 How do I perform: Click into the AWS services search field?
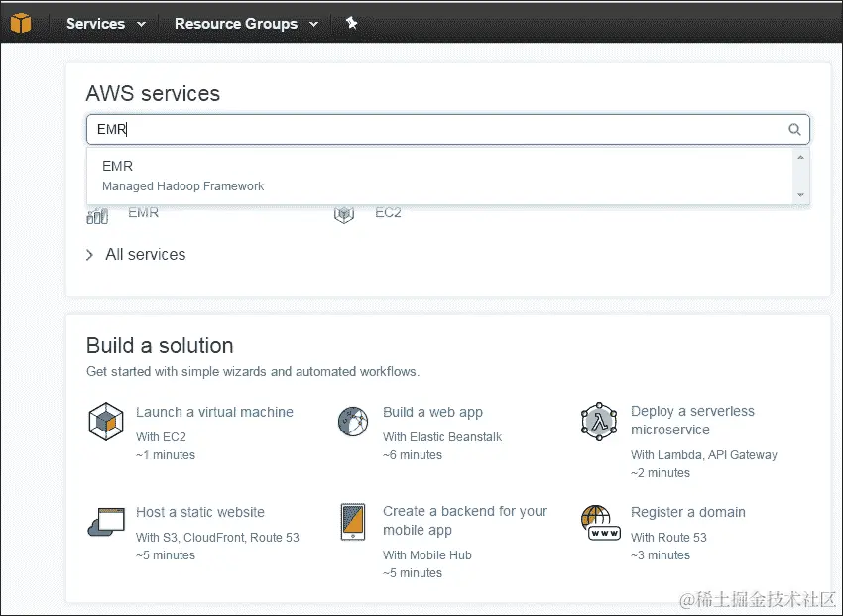coord(448,130)
